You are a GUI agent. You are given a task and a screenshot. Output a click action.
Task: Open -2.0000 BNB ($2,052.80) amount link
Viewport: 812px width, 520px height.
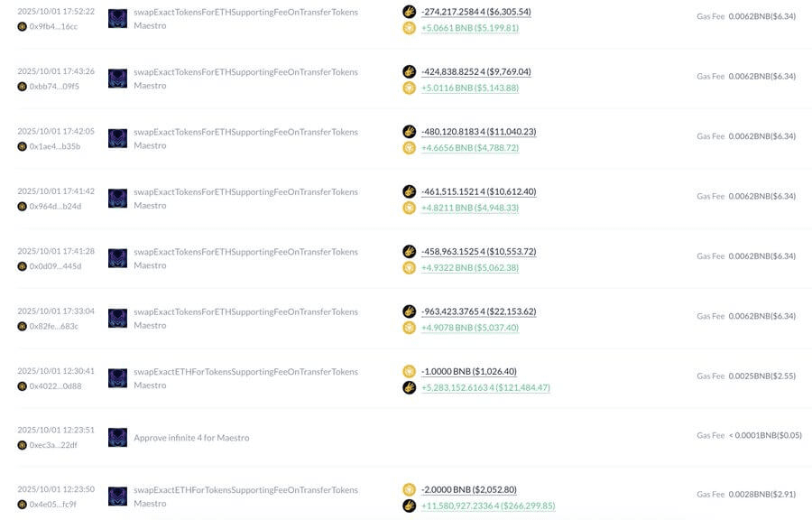469,489
